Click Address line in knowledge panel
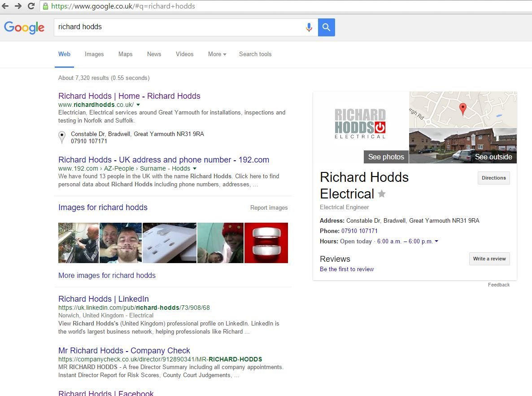 [399, 220]
